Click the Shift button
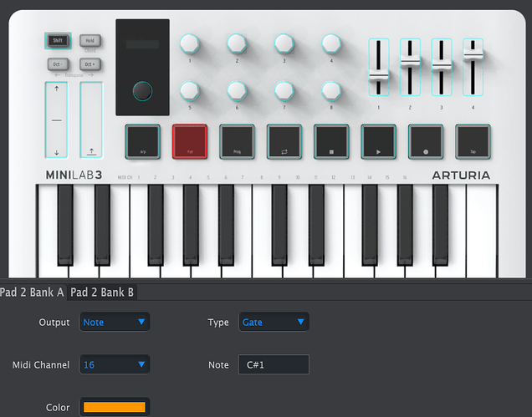532x417 pixels. (x=58, y=41)
